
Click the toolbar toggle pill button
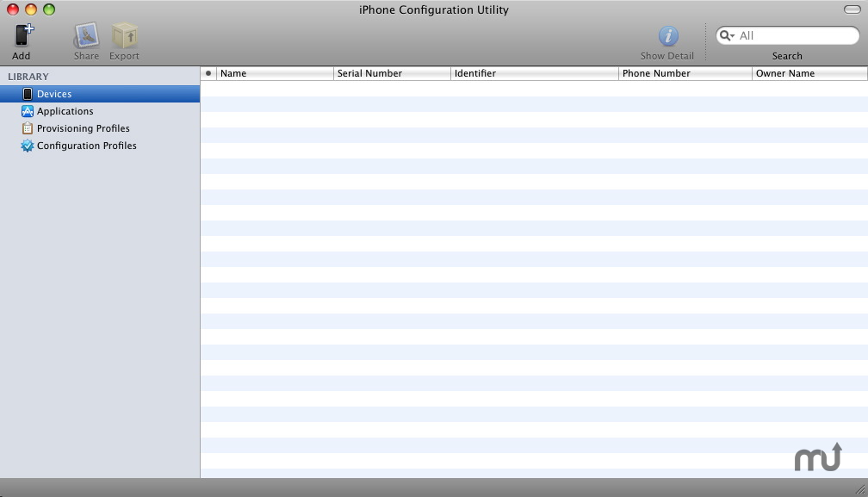852,9
